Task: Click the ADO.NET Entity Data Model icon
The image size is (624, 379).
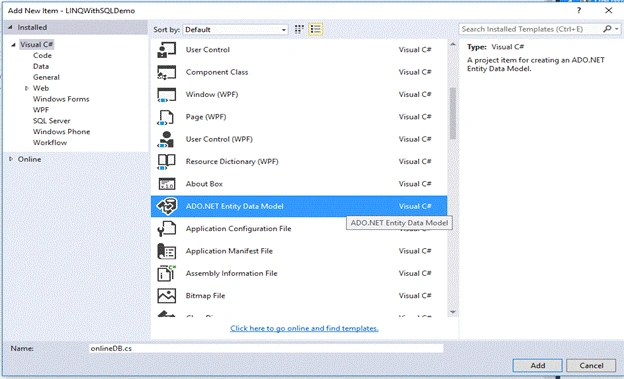Action: (166, 206)
